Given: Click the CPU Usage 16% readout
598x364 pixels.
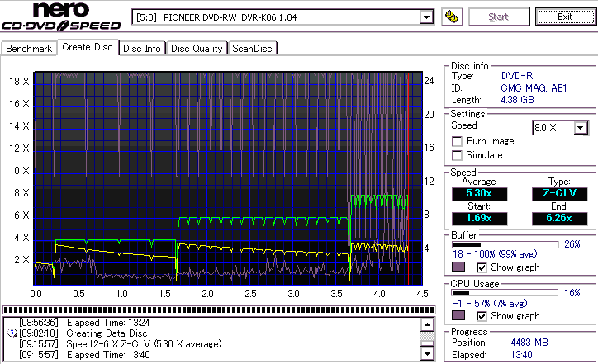Looking at the screenshot, I should (572, 293).
